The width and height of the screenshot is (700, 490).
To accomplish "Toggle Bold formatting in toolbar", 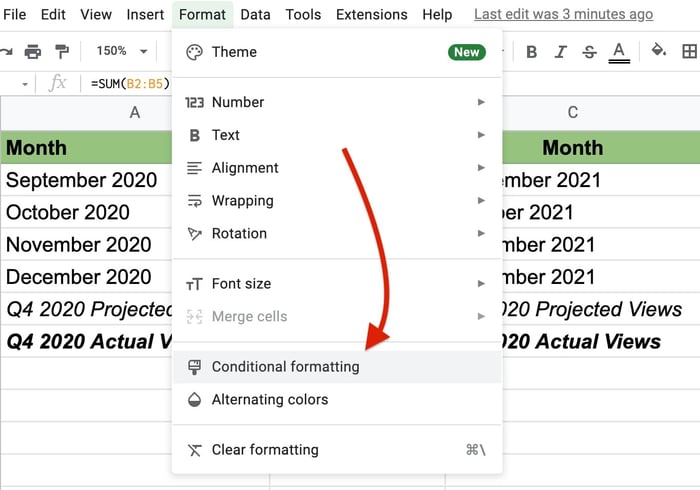I will pyautogui.click(x=531, y=51).
